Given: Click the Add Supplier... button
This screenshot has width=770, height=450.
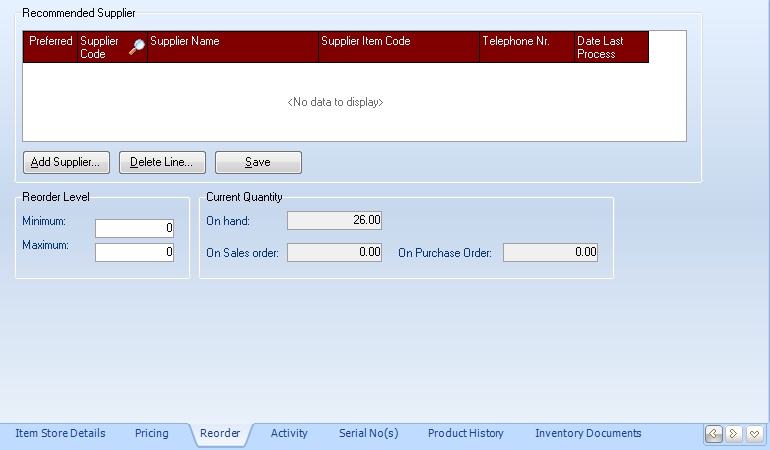Looking at the screenshot, I should point(66,162).
